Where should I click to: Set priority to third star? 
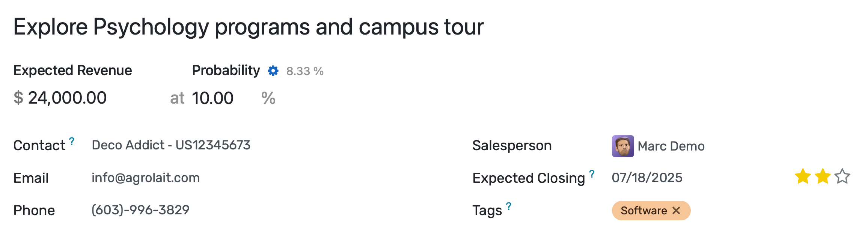[x=842, y=176]
